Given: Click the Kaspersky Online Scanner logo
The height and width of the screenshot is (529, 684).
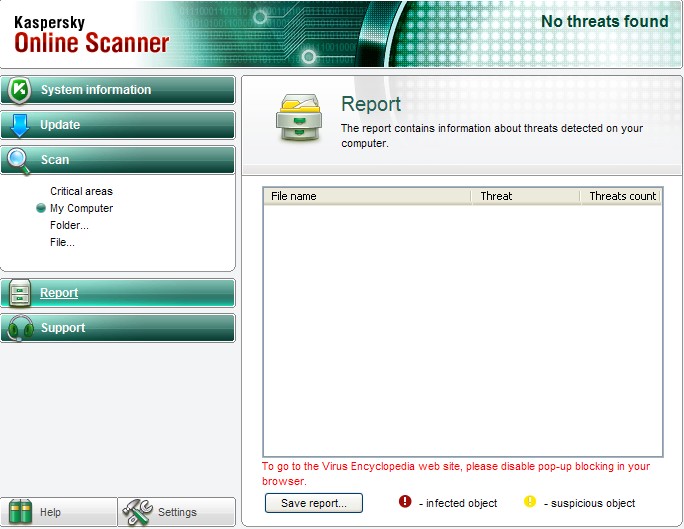Looking at the screenshot, I should coord(92,35).
